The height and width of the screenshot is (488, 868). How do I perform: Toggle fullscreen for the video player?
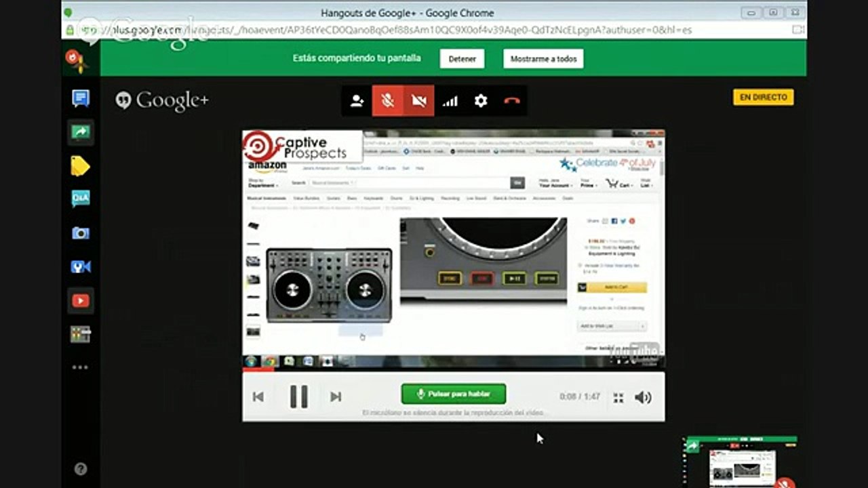pyautogui.click(x=618, y=398)
